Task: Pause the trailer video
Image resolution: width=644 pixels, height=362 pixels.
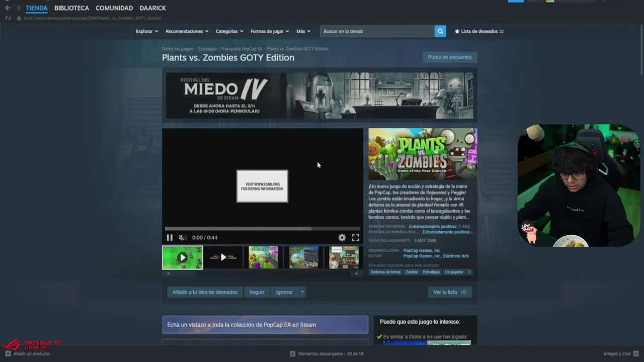Action: pos(170,238)
